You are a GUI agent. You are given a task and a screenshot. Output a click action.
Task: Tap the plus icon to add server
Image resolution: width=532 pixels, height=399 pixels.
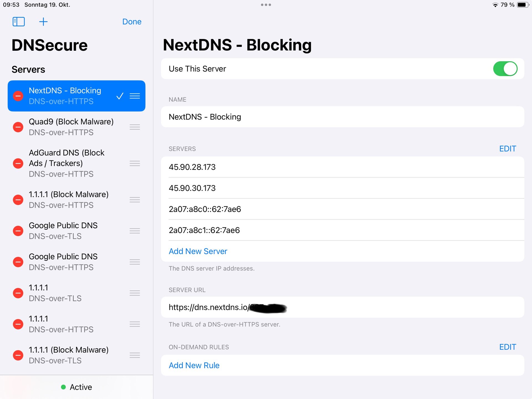43,22
